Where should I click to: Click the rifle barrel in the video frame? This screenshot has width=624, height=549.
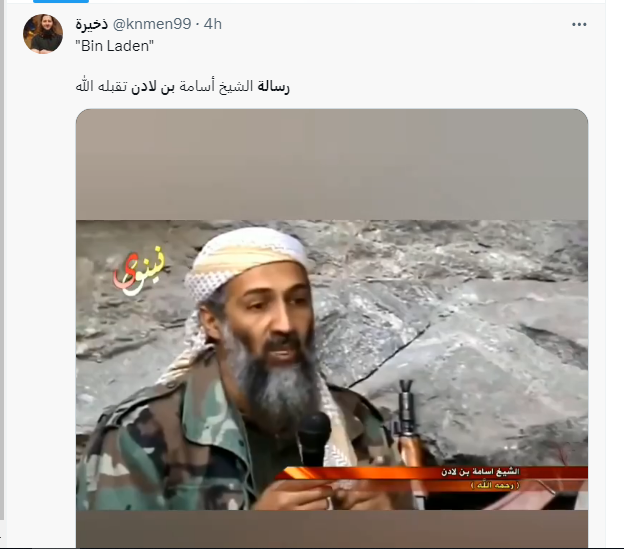[407, 414]
